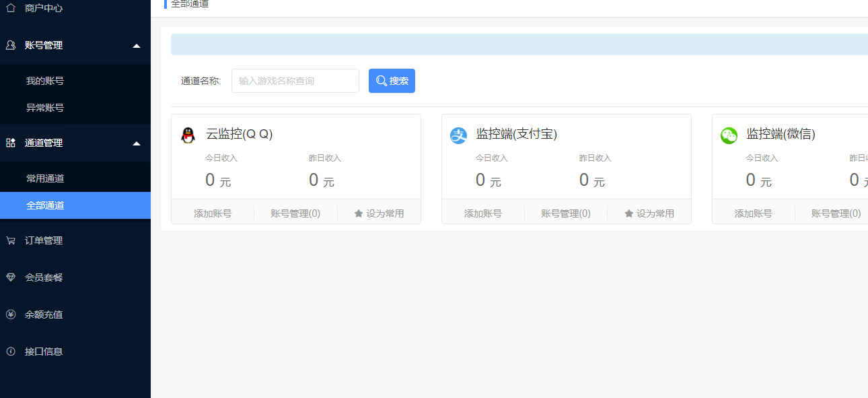Set 监控端(支付宝) as 设为常用
The image size is (868, 398).
649,213
